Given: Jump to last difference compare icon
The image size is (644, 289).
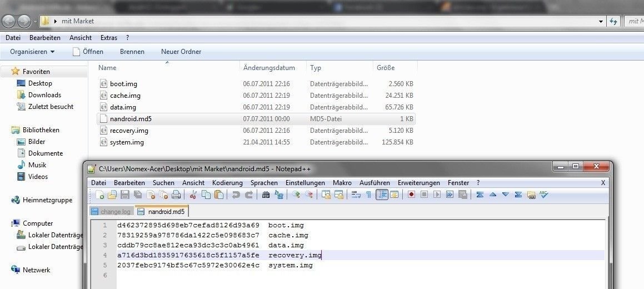Looking at the screenshot, I should pos(519,195).
